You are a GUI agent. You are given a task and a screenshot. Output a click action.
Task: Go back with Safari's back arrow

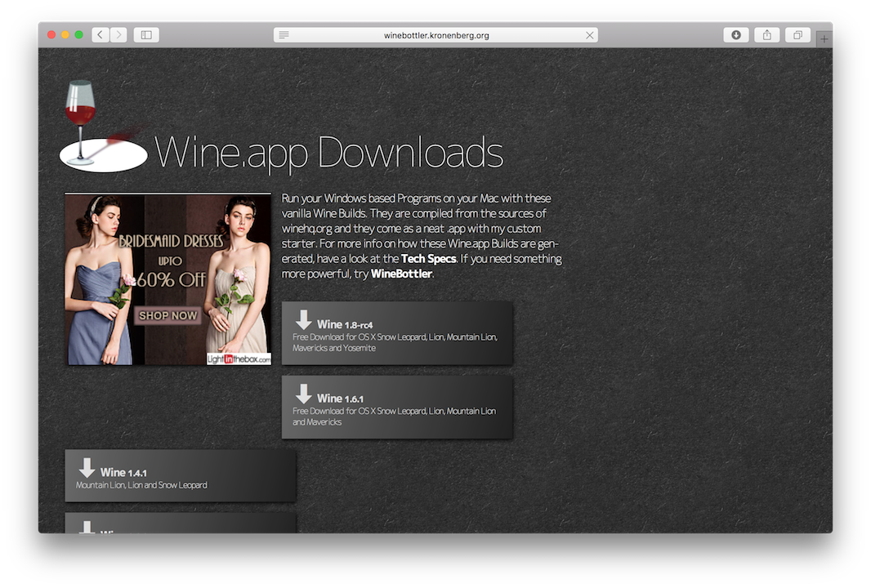(x=100, y=35)
